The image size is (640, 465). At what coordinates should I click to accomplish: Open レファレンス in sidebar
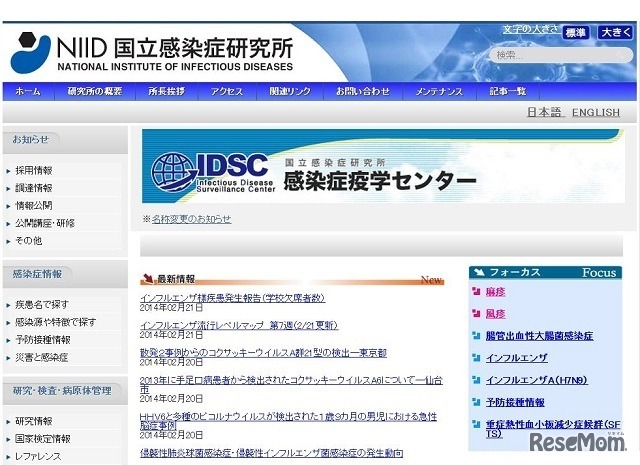point(38,456)
